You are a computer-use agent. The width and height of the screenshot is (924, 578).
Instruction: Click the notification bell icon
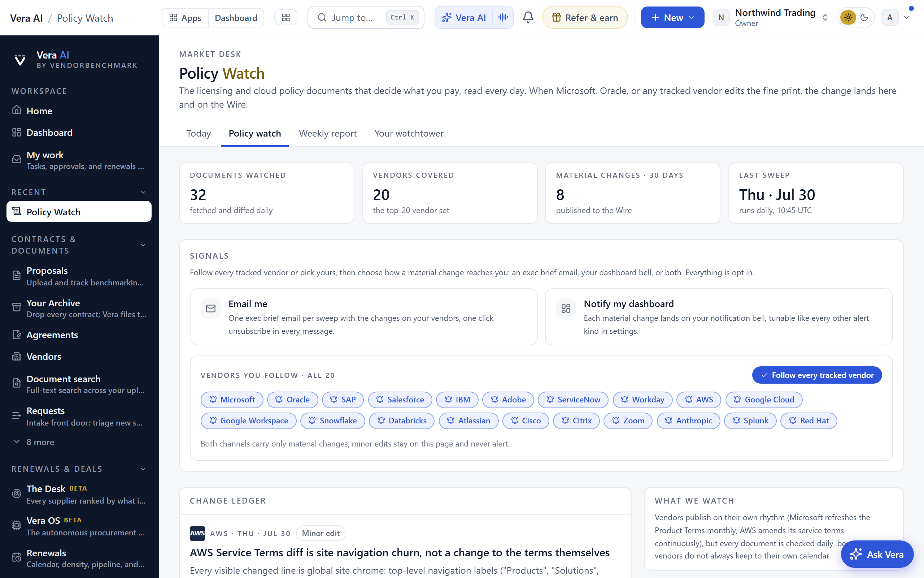[528, 18]
